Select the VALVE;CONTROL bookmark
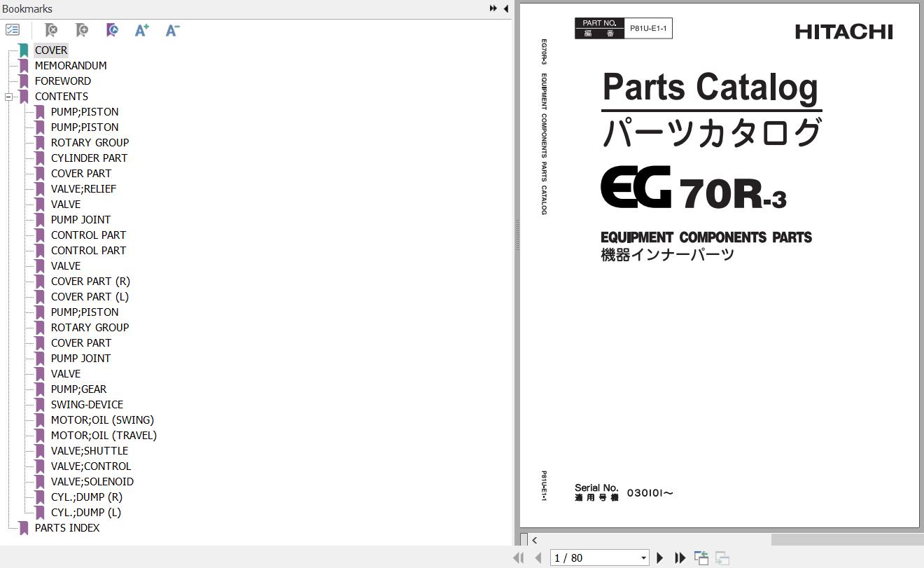The width and height of the screenshot is (924, 568). (91, 466)
